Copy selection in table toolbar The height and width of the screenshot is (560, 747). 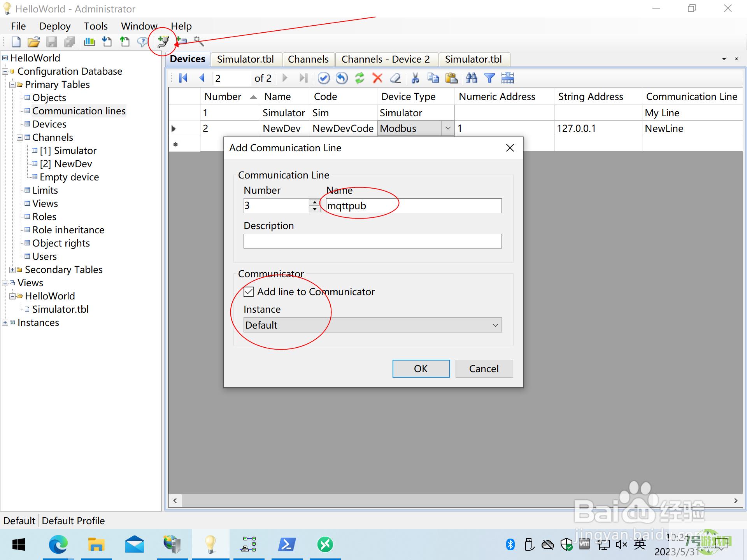433,78
